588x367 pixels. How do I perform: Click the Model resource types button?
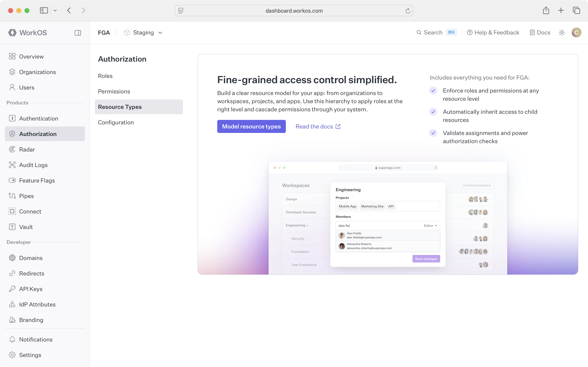click(251, 126)
